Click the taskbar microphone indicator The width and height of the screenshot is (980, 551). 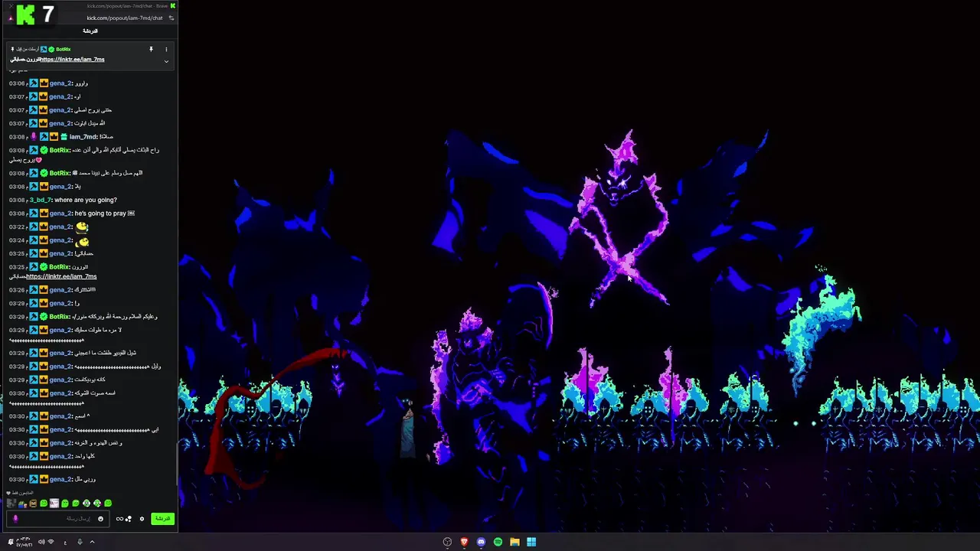[x=80, y=542]
